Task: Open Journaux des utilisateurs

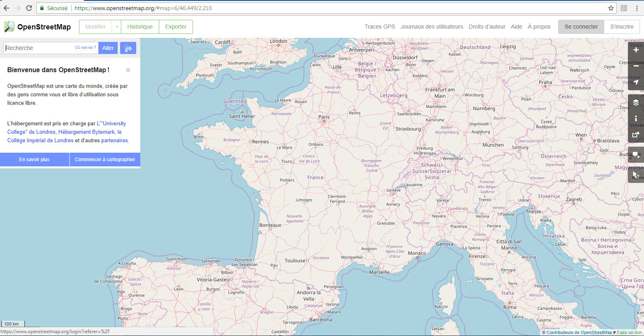Action: (432, 27)
